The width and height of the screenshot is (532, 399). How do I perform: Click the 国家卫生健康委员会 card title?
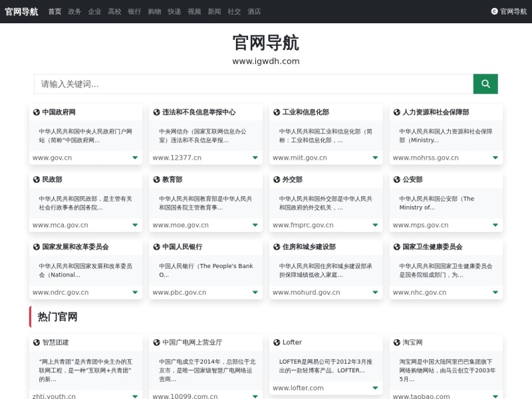[432, 247]
